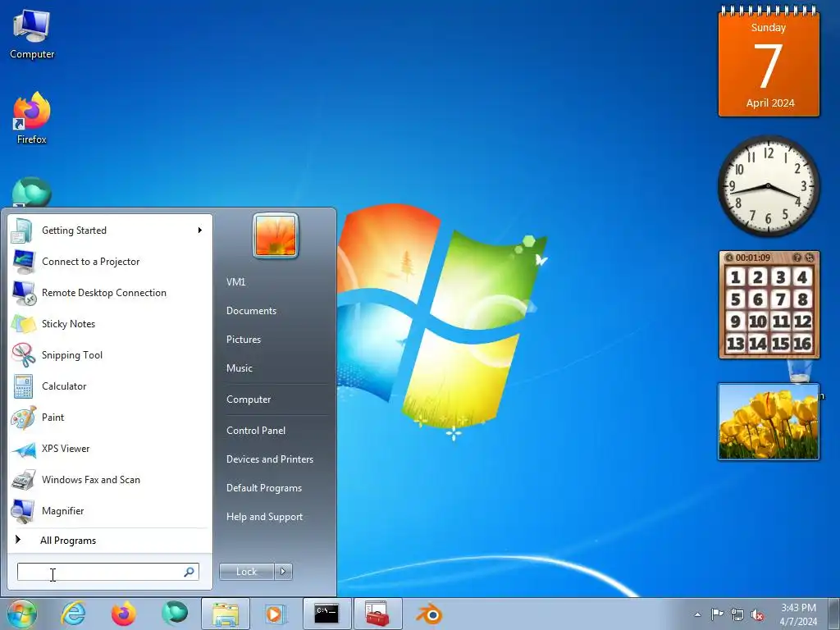
Task: Open Computer in Start menu right pane
Action: [x=248, y=399]
